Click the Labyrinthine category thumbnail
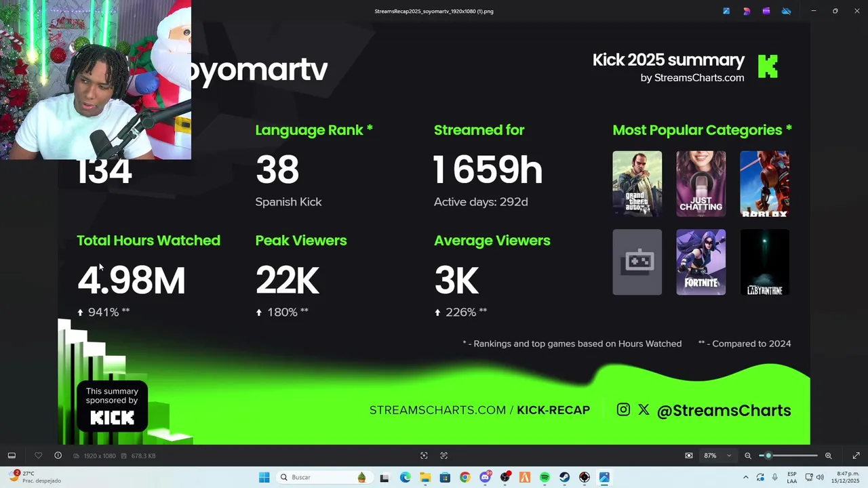The width and height of the screenshot is (868, 488). 764,262
